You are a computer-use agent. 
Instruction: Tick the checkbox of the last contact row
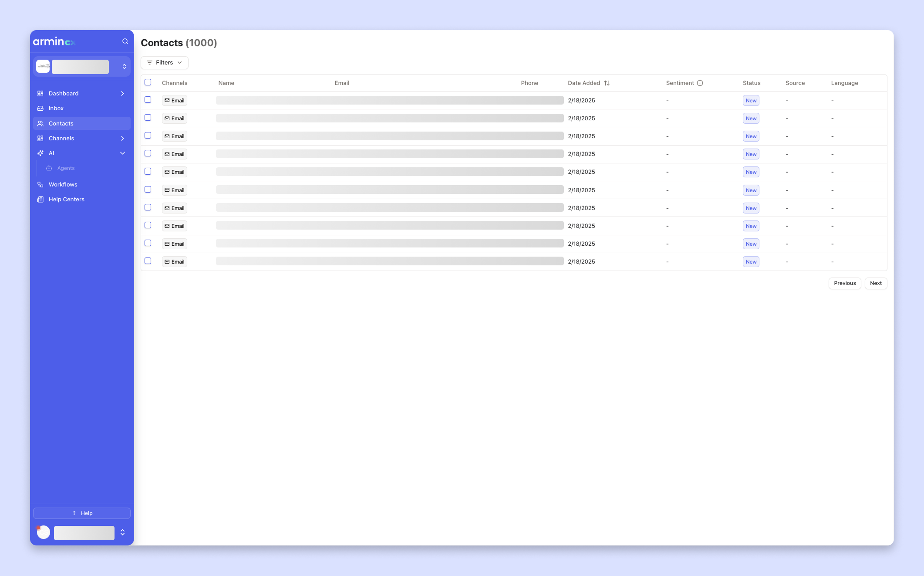click(x=148, y=261)
